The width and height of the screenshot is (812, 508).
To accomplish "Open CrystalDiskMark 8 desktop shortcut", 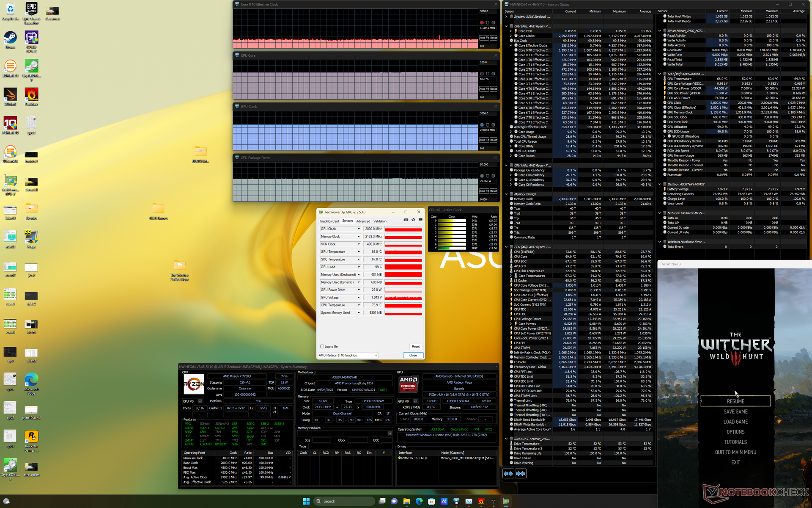I will pos(31,70).
